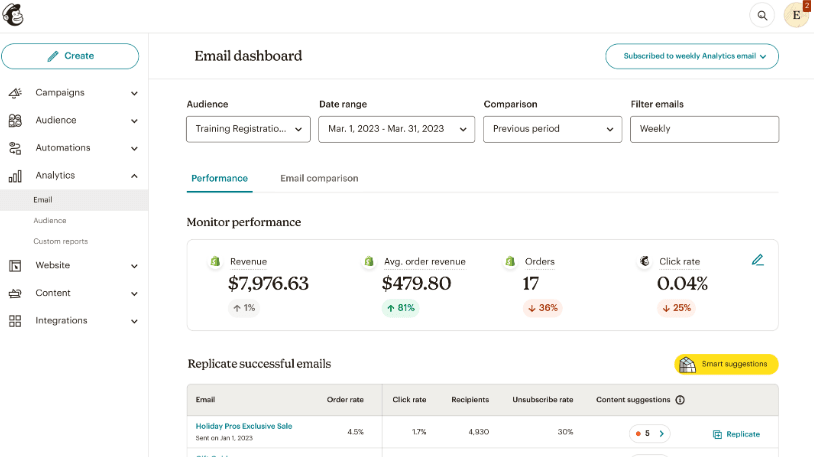The width and height of the screenshot is (814, 457).
Task: Expand the Content chevron
Action: (x=134, y=293)
